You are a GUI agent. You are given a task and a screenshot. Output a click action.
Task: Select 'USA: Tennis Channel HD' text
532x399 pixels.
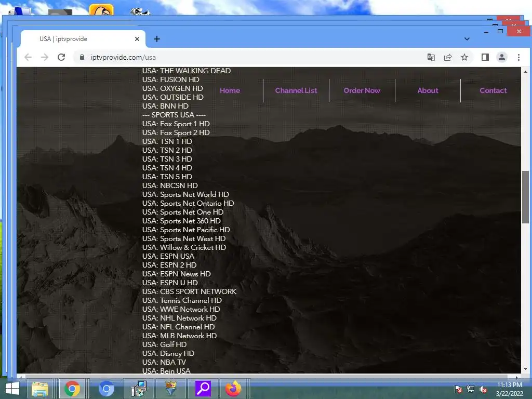(182, 300)
